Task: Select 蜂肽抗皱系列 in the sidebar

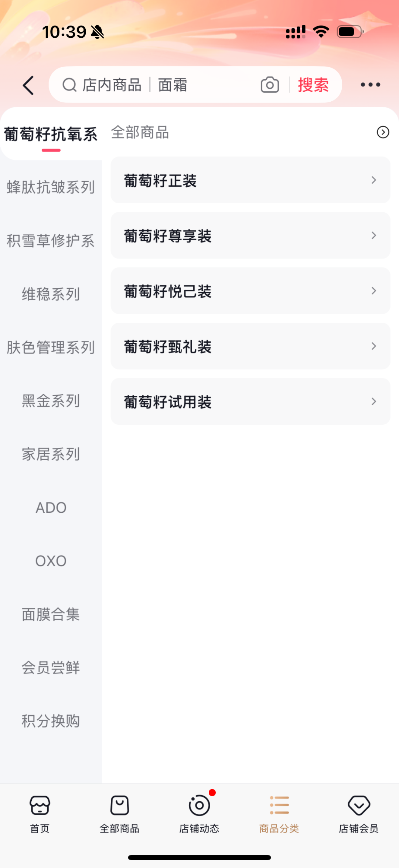Action: tap(51, 187)
